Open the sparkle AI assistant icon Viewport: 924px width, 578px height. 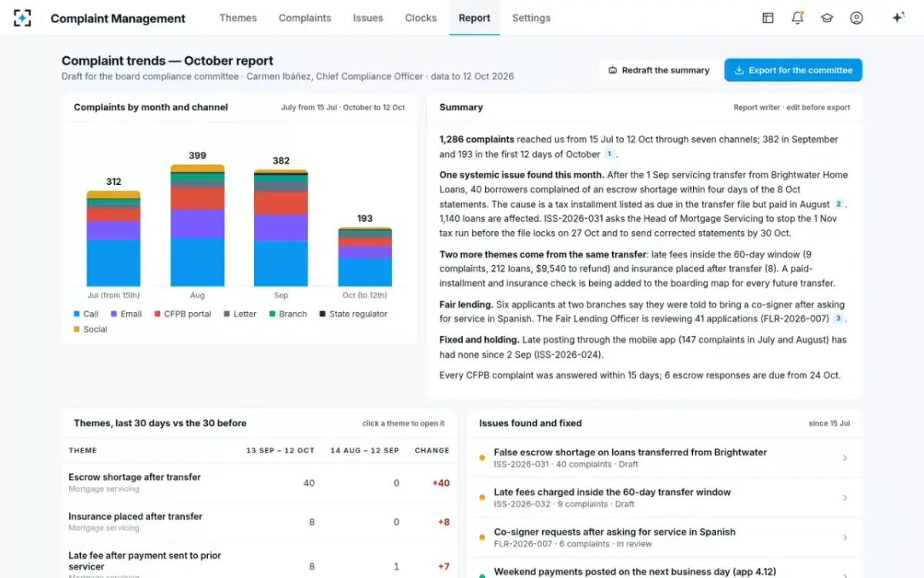898,18
